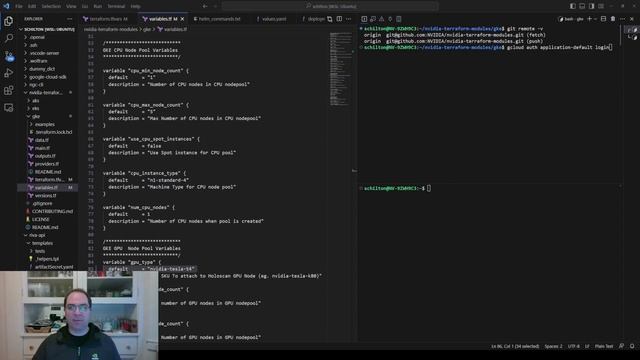The height and width of the screenshot is (360, 640).
Task: Switch to the helm_commands.txt tab
Action: click(x=218, y=19)
